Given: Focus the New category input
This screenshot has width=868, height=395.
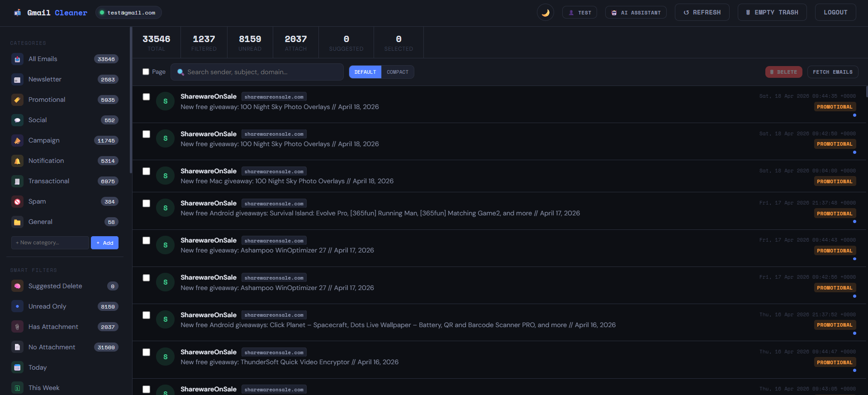Looking at the screenshot, I should pos(50,243).
